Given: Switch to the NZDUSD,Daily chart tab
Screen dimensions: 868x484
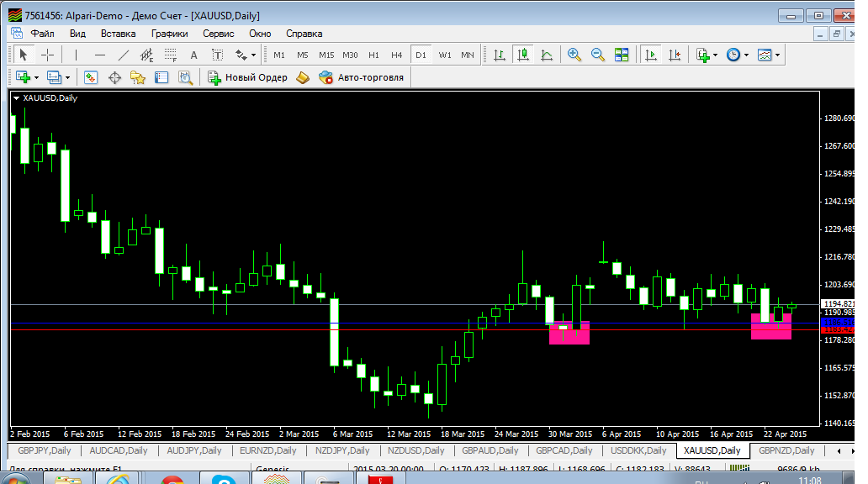Looking at the screenshot, I should coord(415,450).
